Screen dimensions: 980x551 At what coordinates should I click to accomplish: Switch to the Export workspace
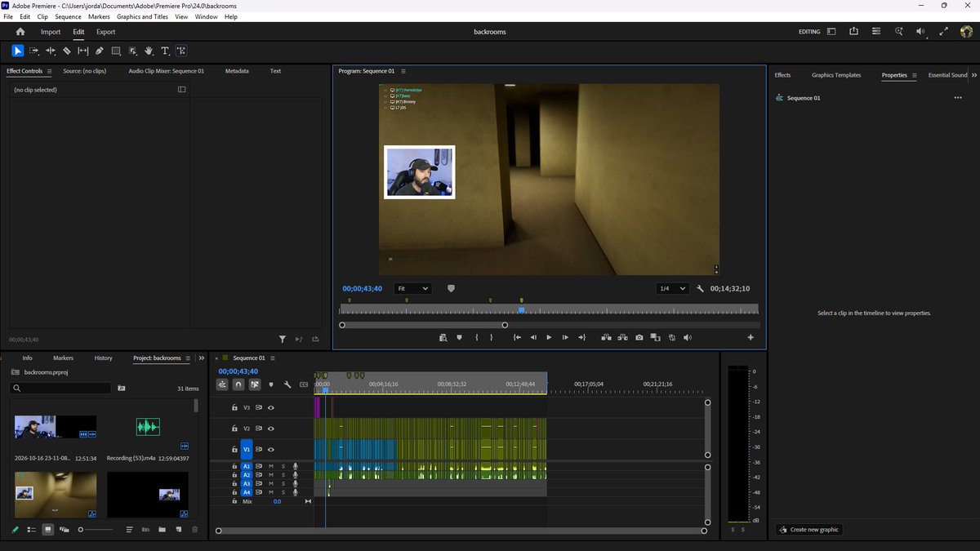point(105,32)
